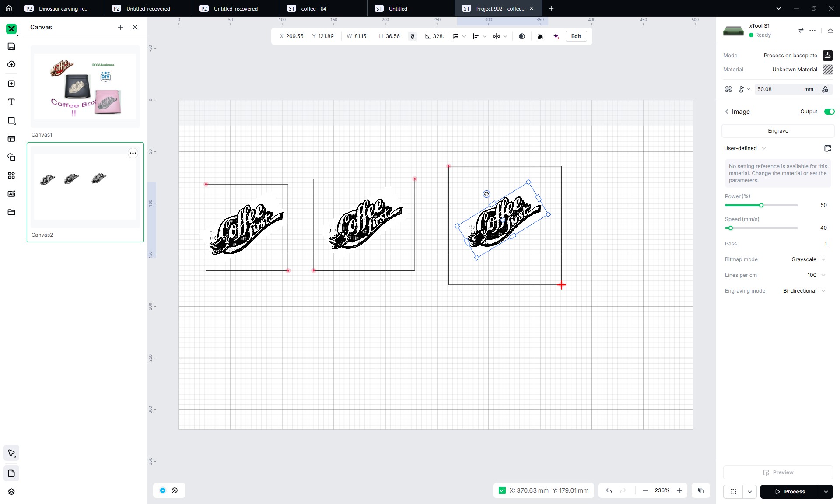Activate the selection cursor tool
Image resolution: width=840 pixels, height=504 pixels.
coord(11,453)
